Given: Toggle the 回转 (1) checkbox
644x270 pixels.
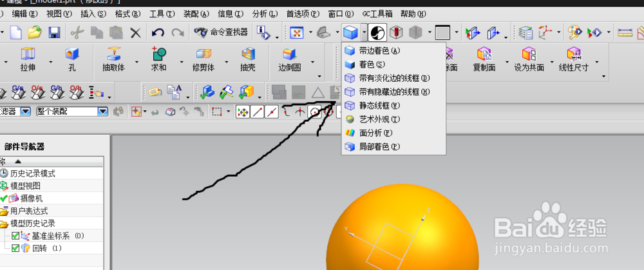Looking at the screenshot, I should coord(15,248).
